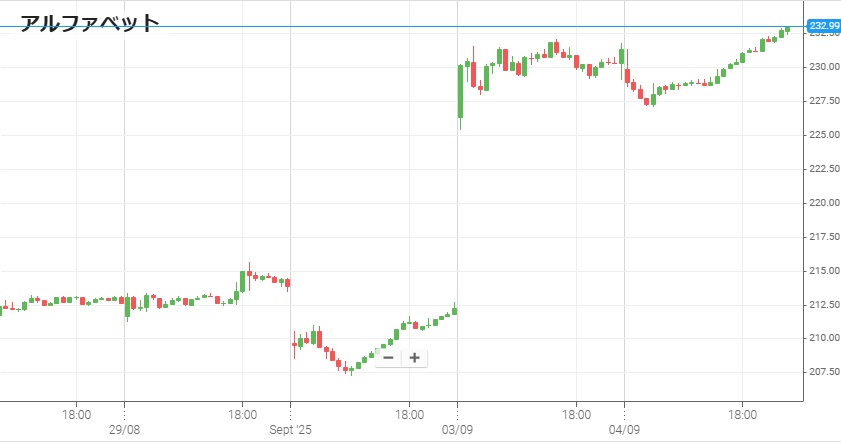This screenshot has height=442, width=841.
Task: Select the 207.50 price axis label
Action: pyautogui.click(x=824, y=372)
